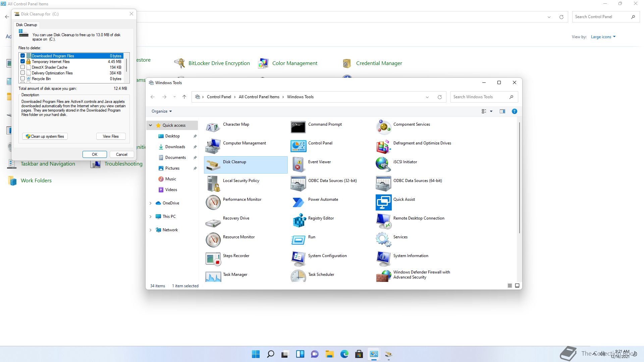
Task: Open Documents in Quick access
Action: (175, 158)
